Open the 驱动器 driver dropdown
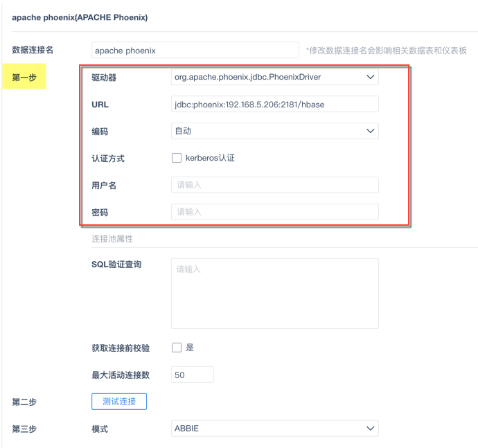The width and height of the screenshot is (478, 448). pyautogui.click(x=274, y=77)
